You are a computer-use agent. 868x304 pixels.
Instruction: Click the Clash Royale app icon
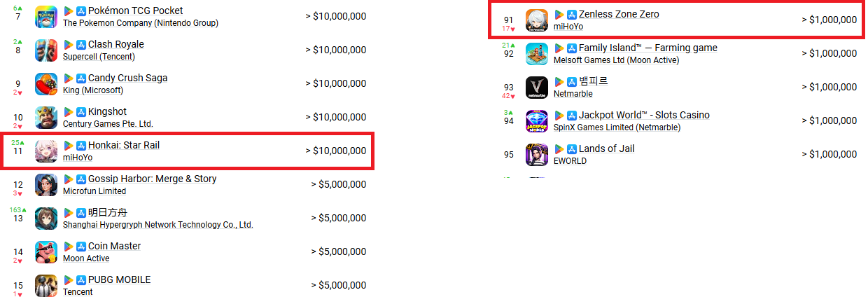click(x=46, y=50)
